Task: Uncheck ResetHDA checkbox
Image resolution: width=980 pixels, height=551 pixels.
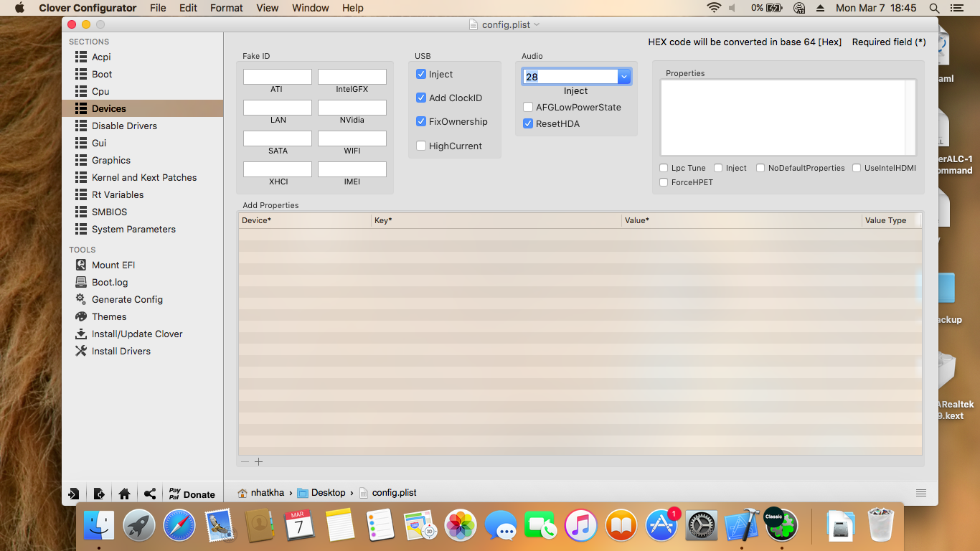Action: 528,123
